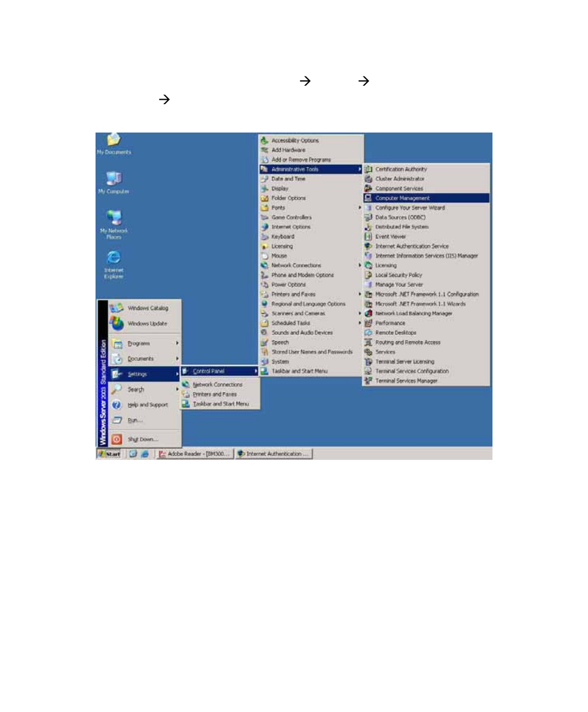Click the Performance icon in Administrative Tools

tap(368, 323)
